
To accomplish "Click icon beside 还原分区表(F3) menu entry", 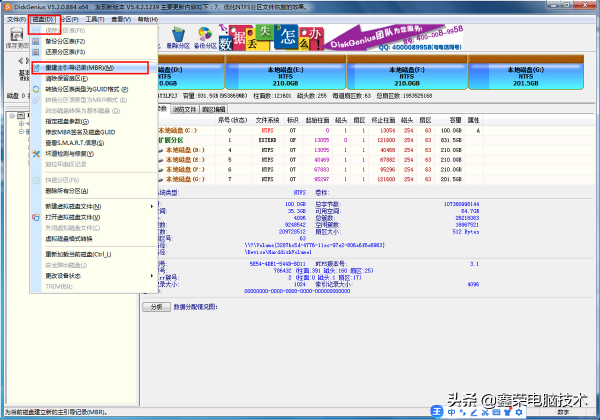I will (37, 54).
